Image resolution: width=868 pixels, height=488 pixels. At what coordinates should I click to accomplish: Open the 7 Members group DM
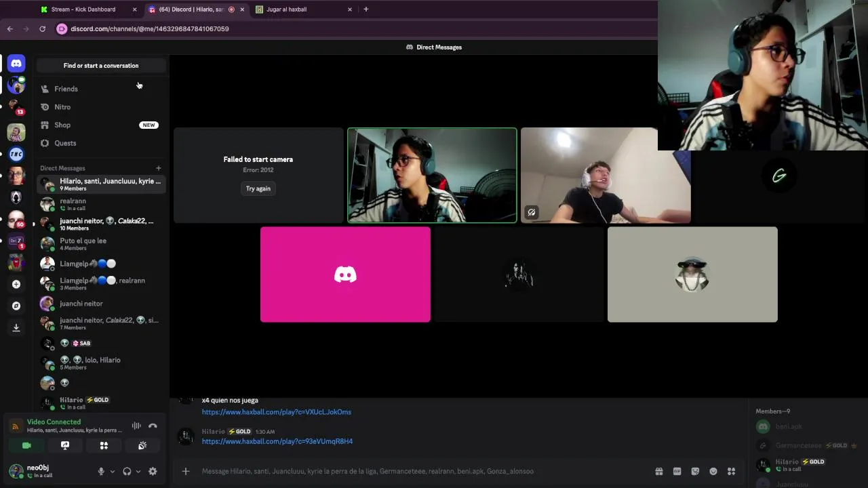coord(100,323)
